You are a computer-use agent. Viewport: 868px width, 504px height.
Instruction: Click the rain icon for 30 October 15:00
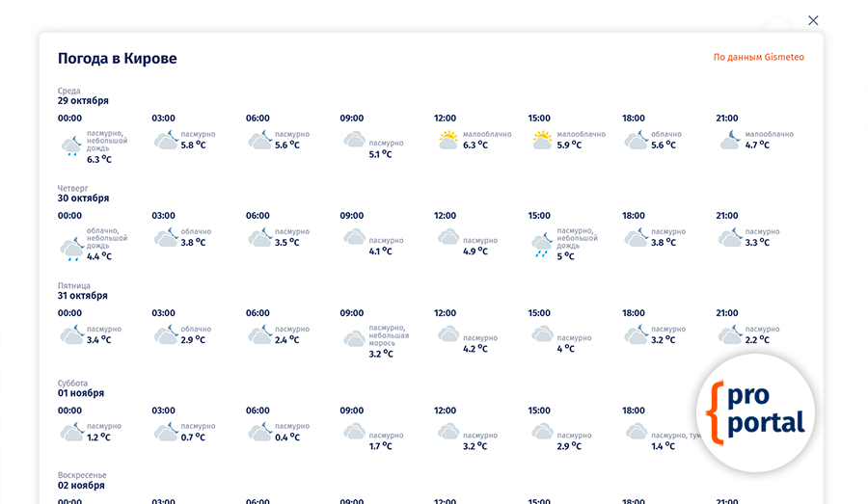click(x=542, y=245)
